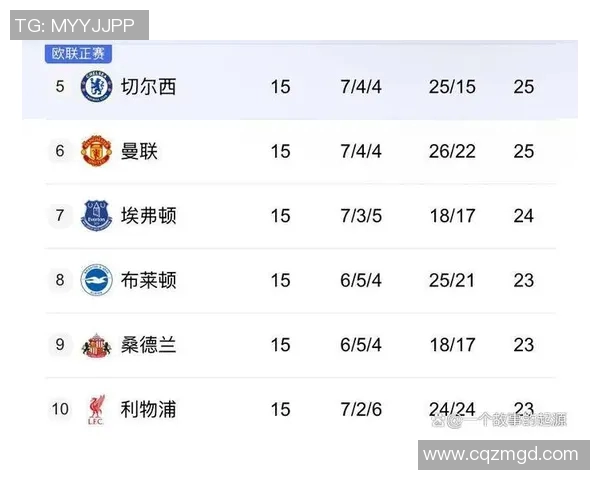Click the Manchester United crest icon
Screen dimensions: 600x480
[x=95, y=151]
